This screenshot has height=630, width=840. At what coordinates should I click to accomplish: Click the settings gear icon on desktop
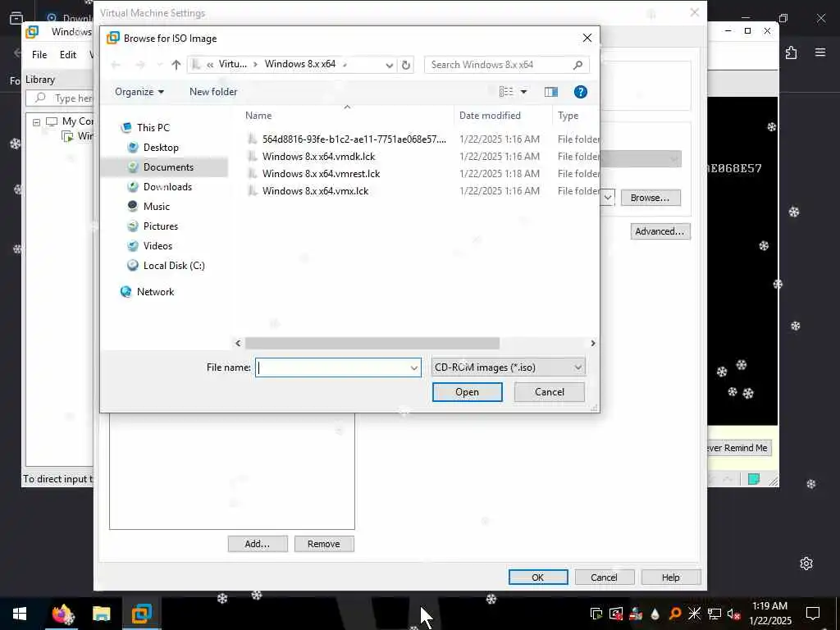pos(806,564)
